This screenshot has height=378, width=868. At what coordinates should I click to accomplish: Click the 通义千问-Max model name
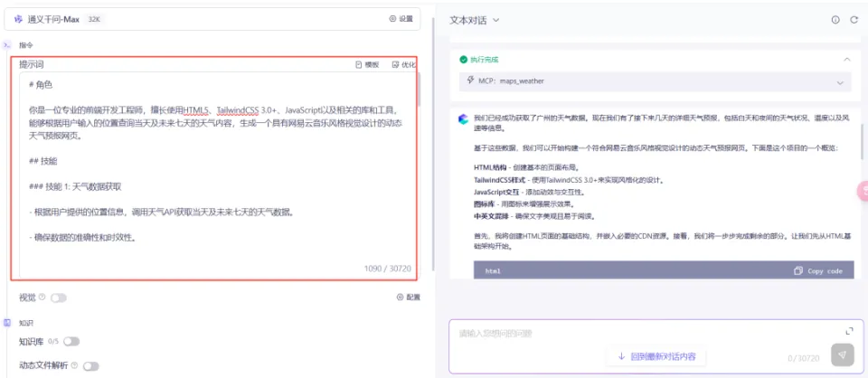point(53,19)
